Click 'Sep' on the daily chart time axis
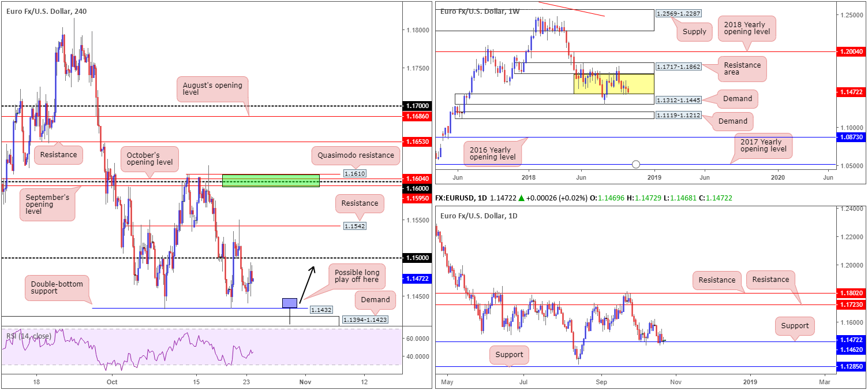 (602, 382)
